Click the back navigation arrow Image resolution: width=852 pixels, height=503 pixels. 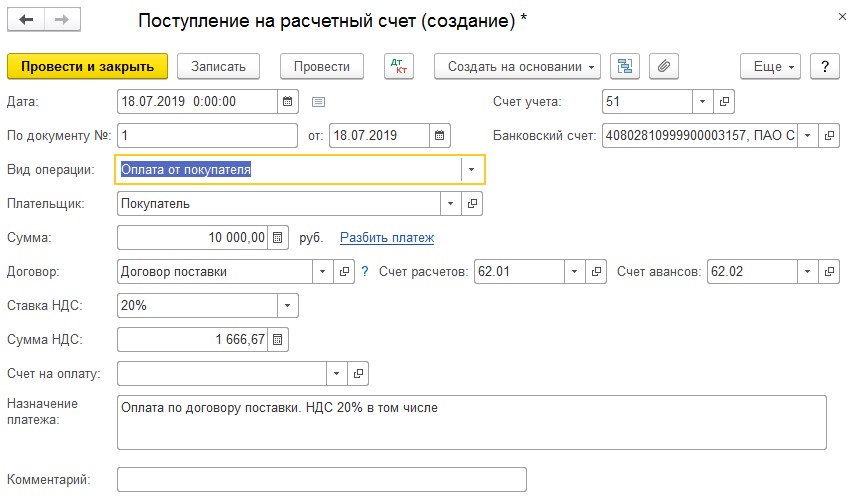[27, 21]
